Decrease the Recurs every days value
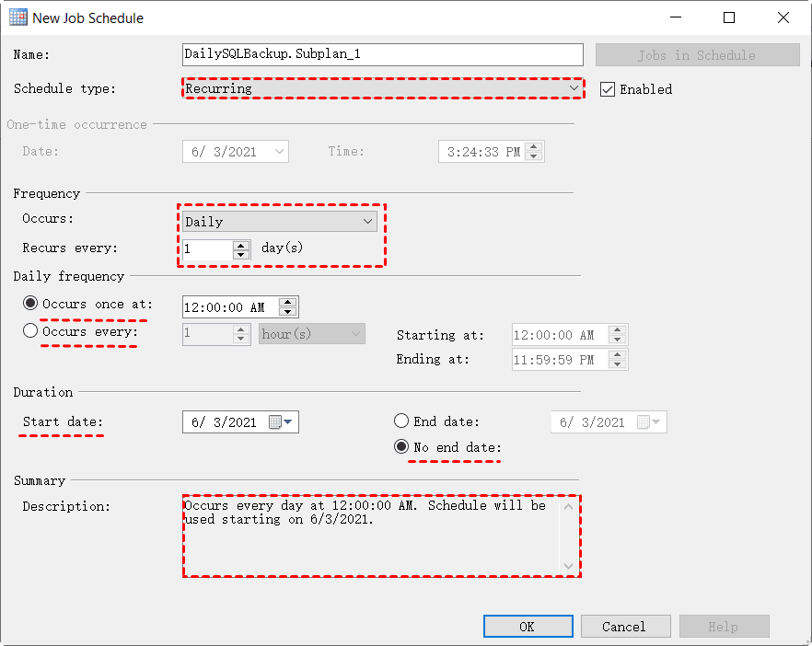 [241, 255]
